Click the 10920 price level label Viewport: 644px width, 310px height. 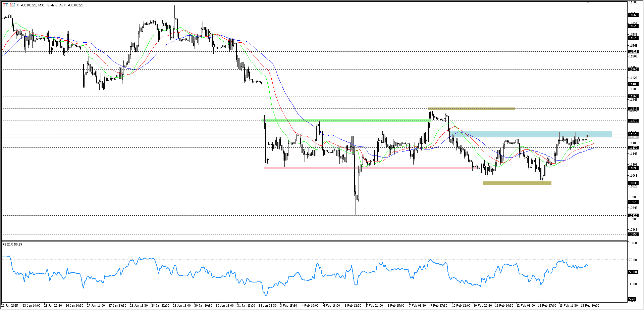pos(633,215)
